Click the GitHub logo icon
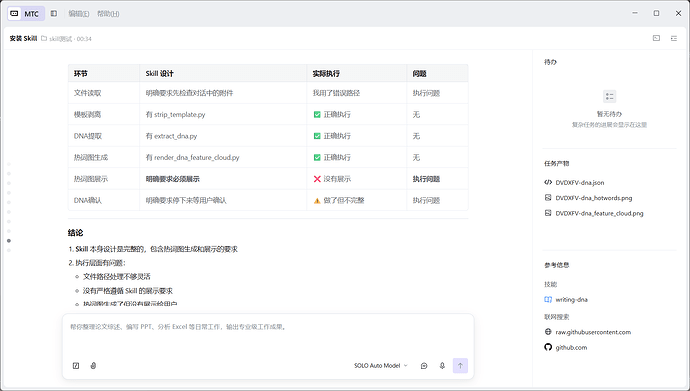Viewport: 690px width, 391px height. (x=548, y=347)
